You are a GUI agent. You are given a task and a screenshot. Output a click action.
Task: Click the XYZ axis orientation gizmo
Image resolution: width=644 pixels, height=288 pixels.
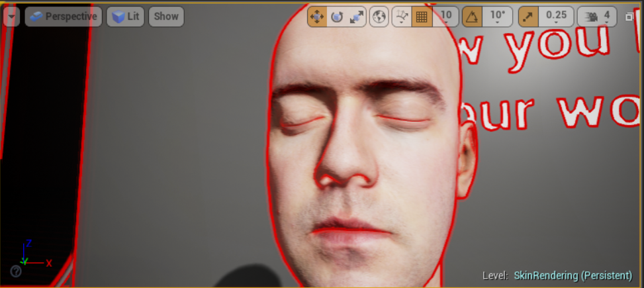click(35, 253)
